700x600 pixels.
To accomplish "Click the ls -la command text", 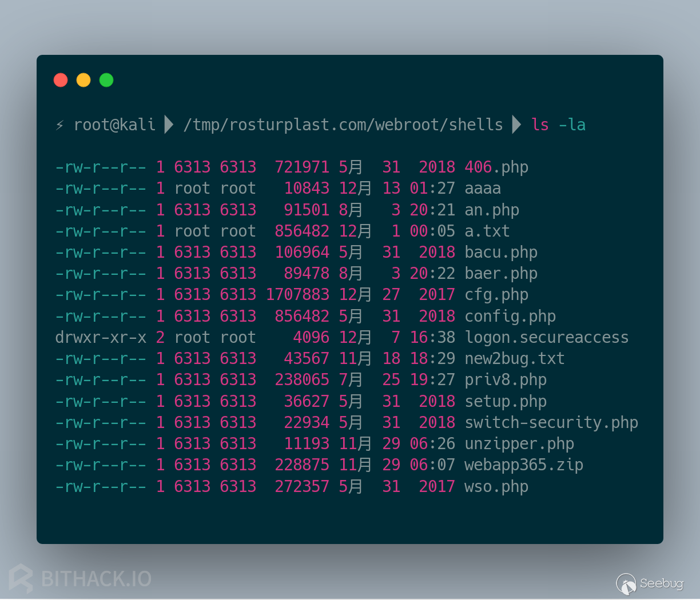I will pyautogui.click(x=558, y=124).
